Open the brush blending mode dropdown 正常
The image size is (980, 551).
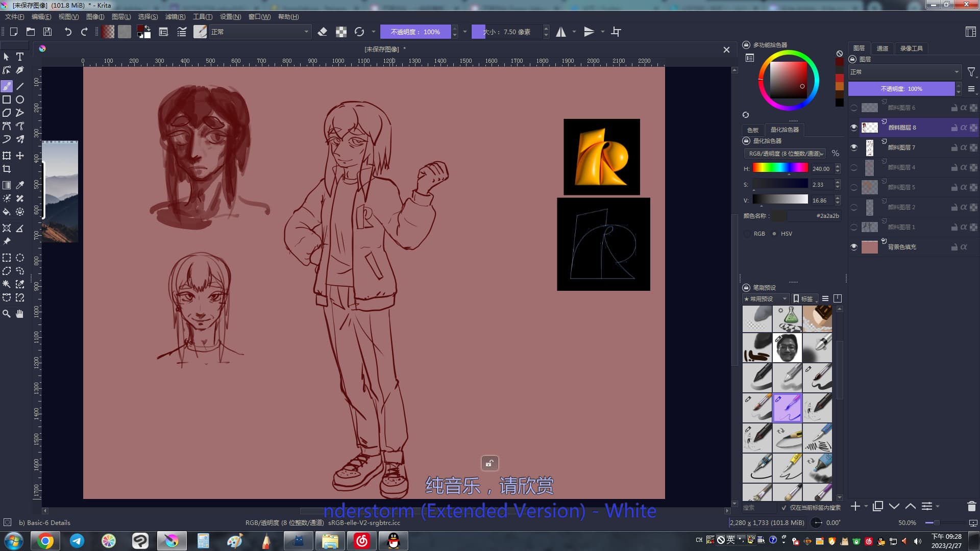[x=259, y=32]
